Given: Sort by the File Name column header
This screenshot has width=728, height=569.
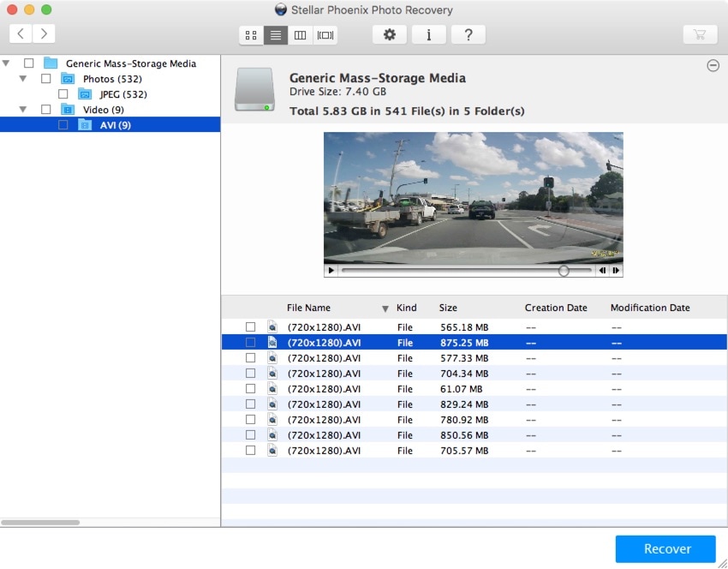Looking at the screenshot, I should (x=308, y=308).
